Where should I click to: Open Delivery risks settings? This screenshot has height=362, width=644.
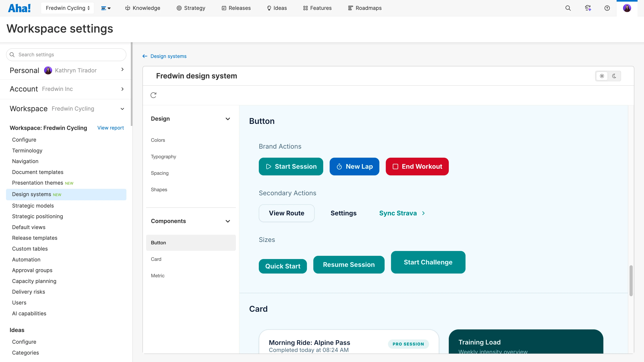(x=29, y=292)
